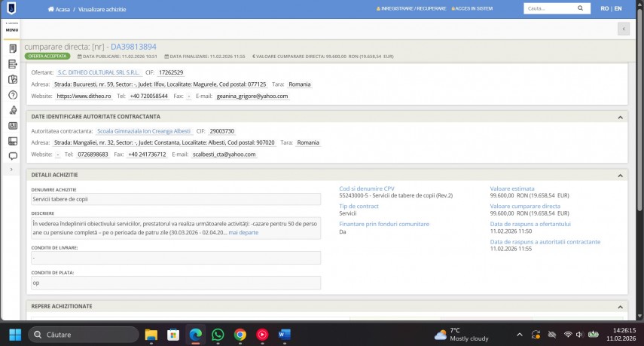The height and width of the screenshot is (346, 644).
Task: Open File Explorer from the taskbar
Action: click(151, 335)
